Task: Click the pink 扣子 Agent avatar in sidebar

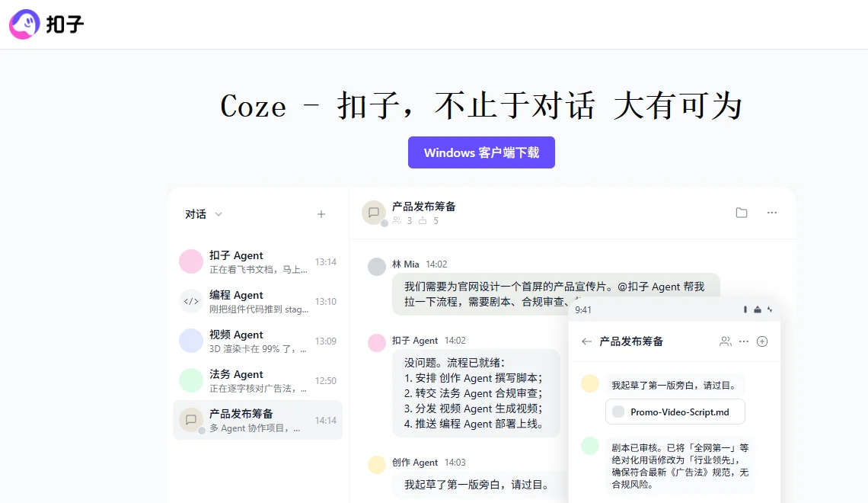Action: (191, 261)
